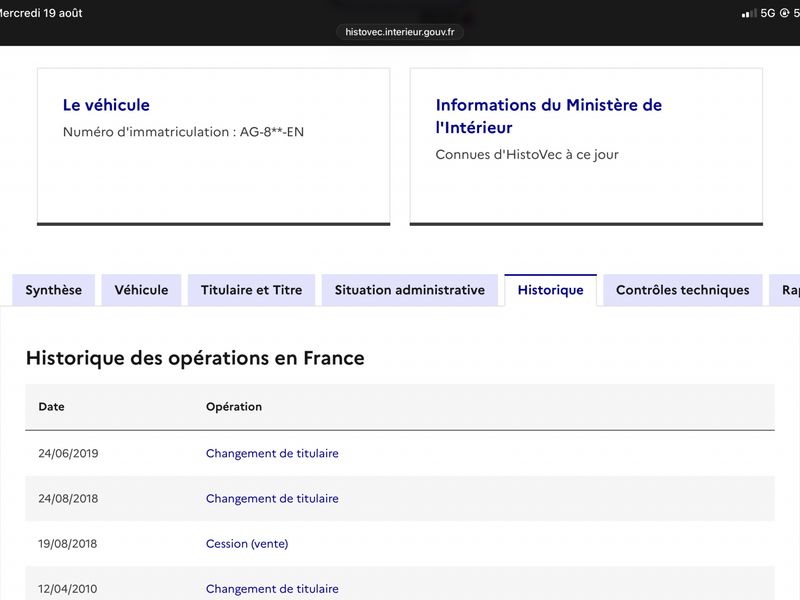Click 'Historique des opérations en France' heading
The width and height of the screenshot is (800, 600).
click(195, 358)
